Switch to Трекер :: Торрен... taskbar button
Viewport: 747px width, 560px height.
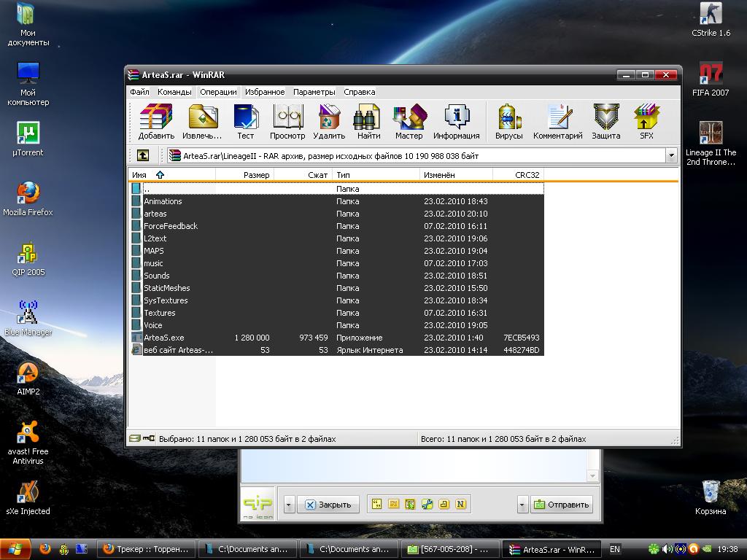pyautogui.click(x=146, y=549)
